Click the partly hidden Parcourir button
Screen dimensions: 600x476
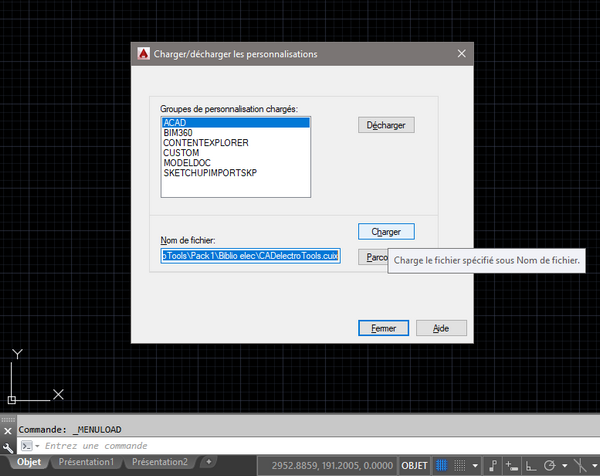[x=373, y=257]
